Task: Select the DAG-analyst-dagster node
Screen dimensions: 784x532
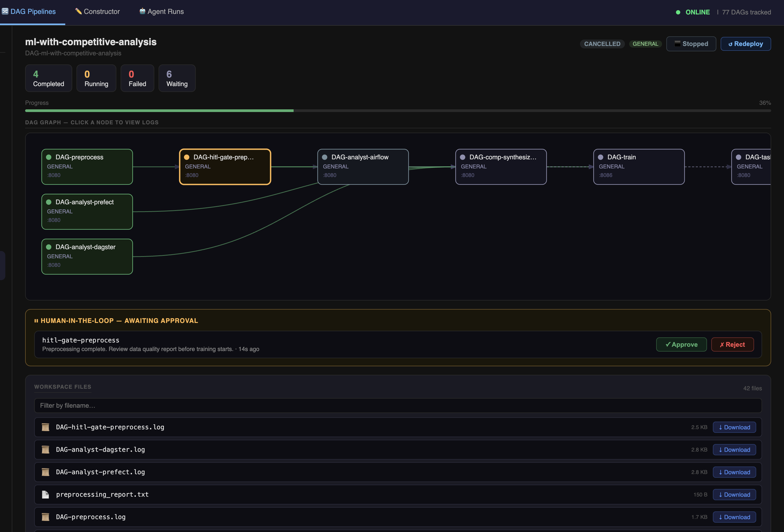Action: click(x=87, y=256)
